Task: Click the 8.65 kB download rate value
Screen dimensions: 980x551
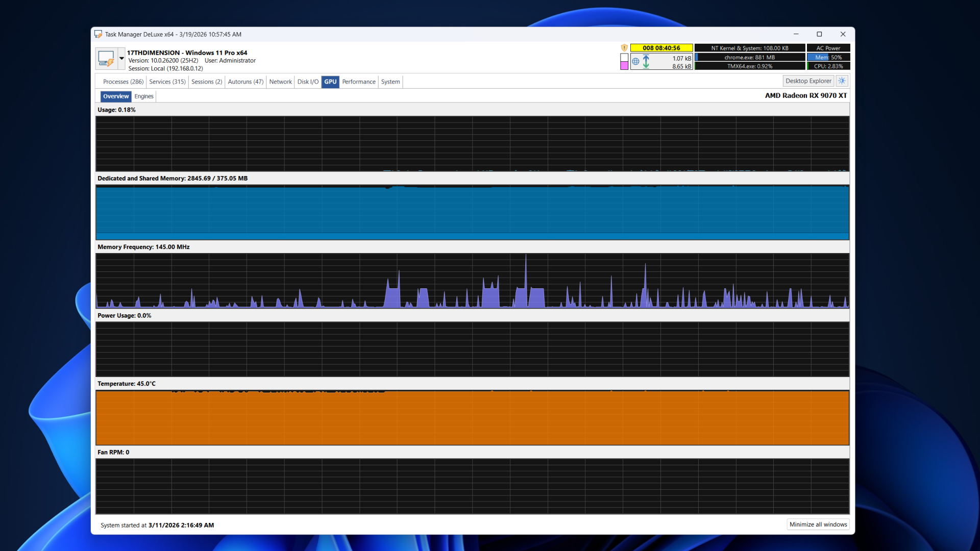Action: [x=682, y=66]
